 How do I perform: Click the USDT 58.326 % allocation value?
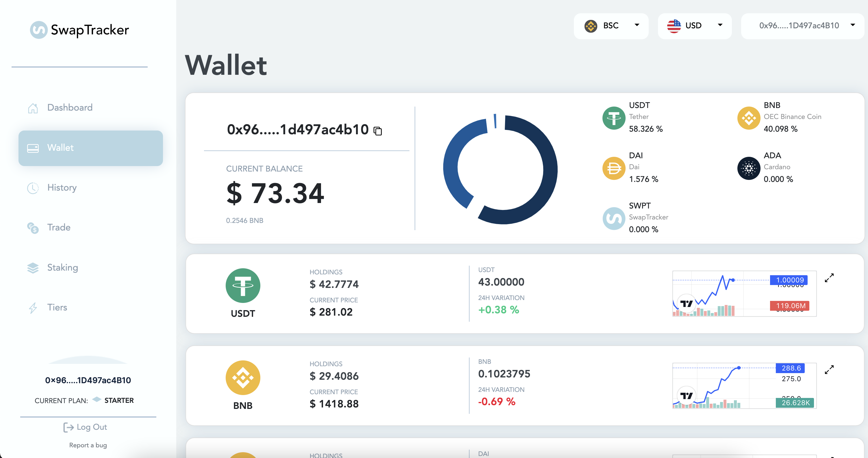click(x=646, y=129)
